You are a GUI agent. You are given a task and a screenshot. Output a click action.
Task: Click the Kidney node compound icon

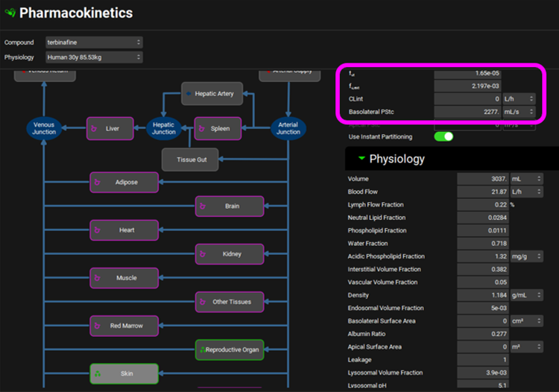coord(203,254)
